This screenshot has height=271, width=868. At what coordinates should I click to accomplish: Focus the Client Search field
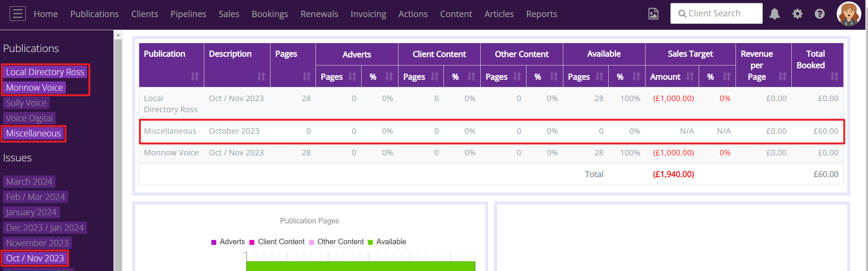[x=716, y=13]
